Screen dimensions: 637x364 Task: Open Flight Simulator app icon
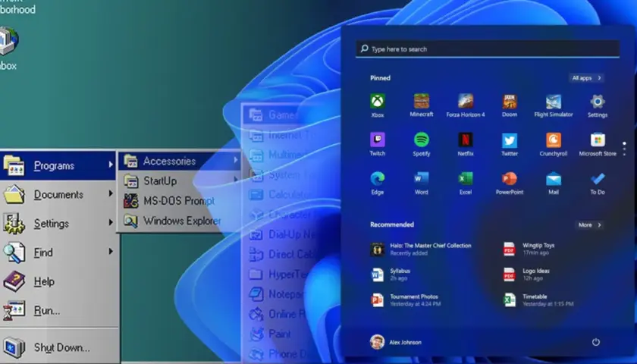pos(554,101)
